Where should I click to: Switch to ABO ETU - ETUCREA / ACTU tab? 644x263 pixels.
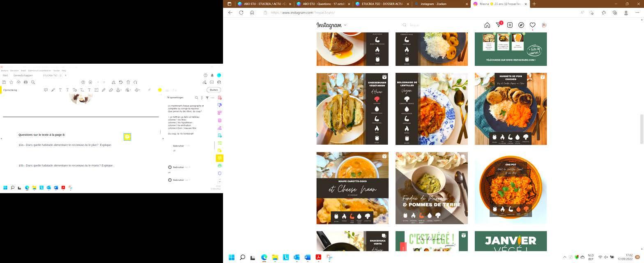(x=265, y=4)
